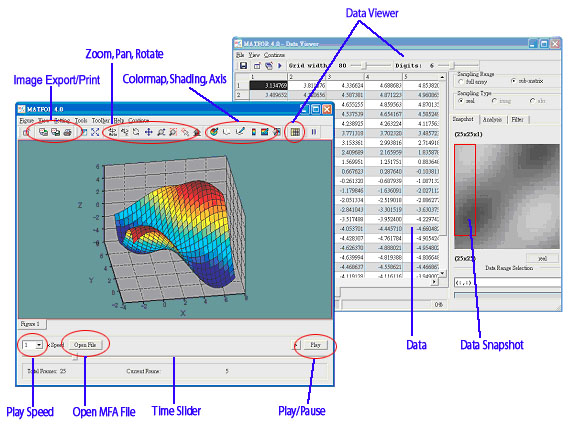The image size is (570, 427).
Task: Click the copy icon in the Data Viewer toolbar
Action: tap(269, 66)
